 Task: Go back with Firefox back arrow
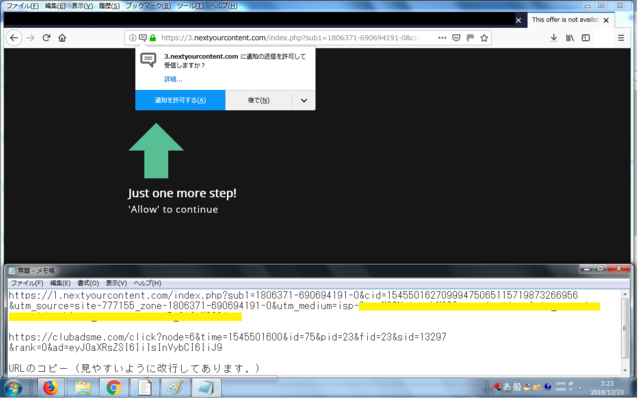click(x=14, y=38)
